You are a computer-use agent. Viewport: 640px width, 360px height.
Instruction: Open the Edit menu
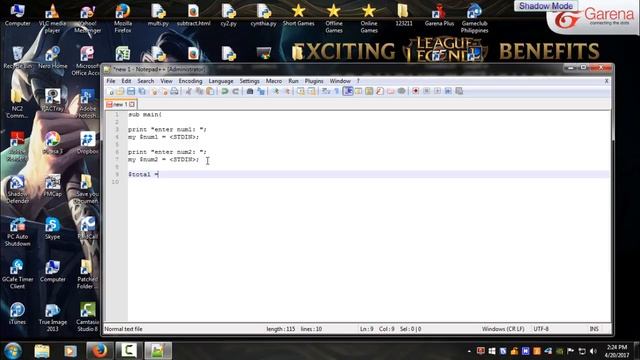(x=126, y=81)
